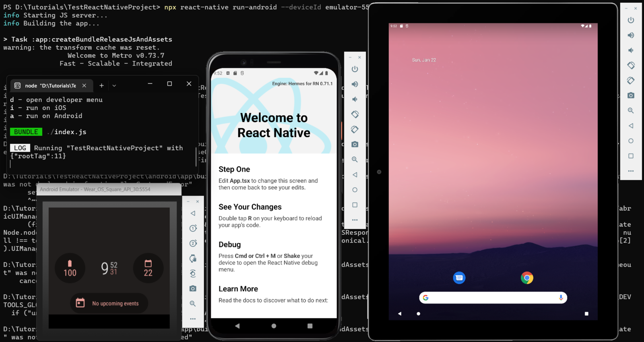
Task: Tap Home on phone screen navigation bar
Action: tap(274, 326)
